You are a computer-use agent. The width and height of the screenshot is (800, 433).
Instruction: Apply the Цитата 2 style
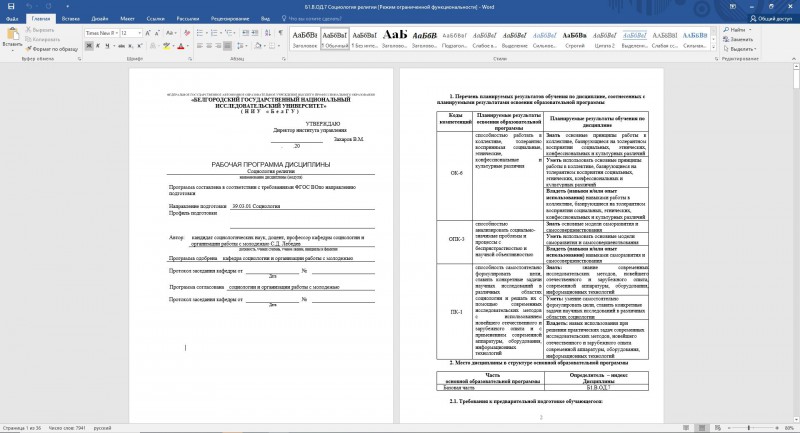click(605, 39)
